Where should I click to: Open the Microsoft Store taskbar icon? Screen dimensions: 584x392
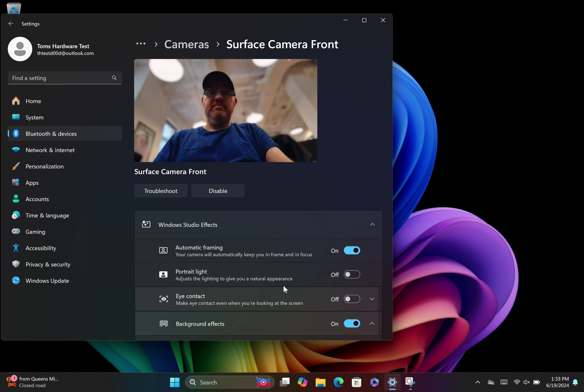[356, 382]
